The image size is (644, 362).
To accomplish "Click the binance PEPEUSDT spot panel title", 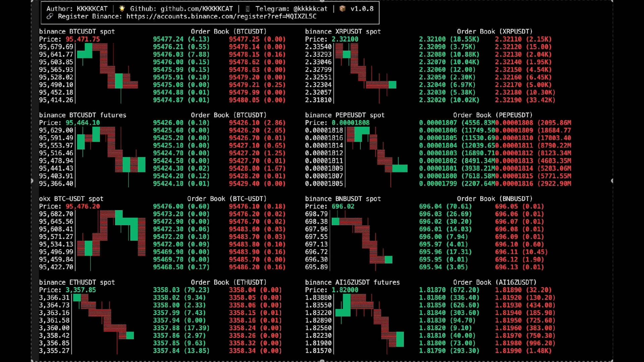I will click(344, 115).
